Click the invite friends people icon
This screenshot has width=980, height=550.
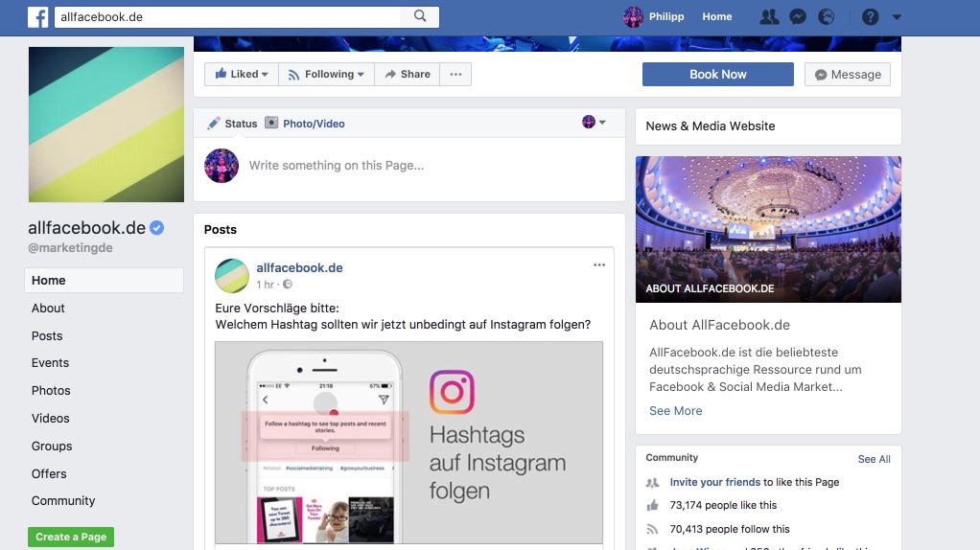pos(652,483)
